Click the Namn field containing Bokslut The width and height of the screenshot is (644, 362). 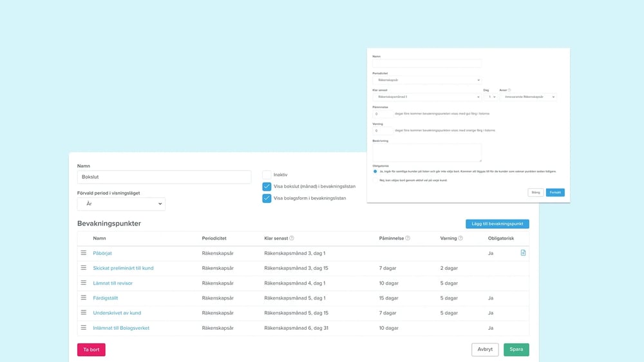[x=164, y=177]
